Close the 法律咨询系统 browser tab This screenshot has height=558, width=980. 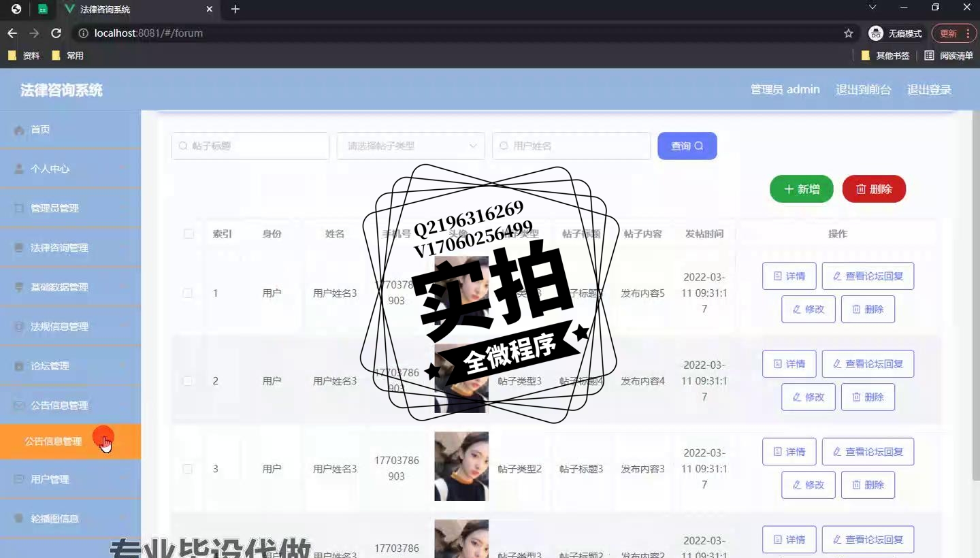(210, 10)
